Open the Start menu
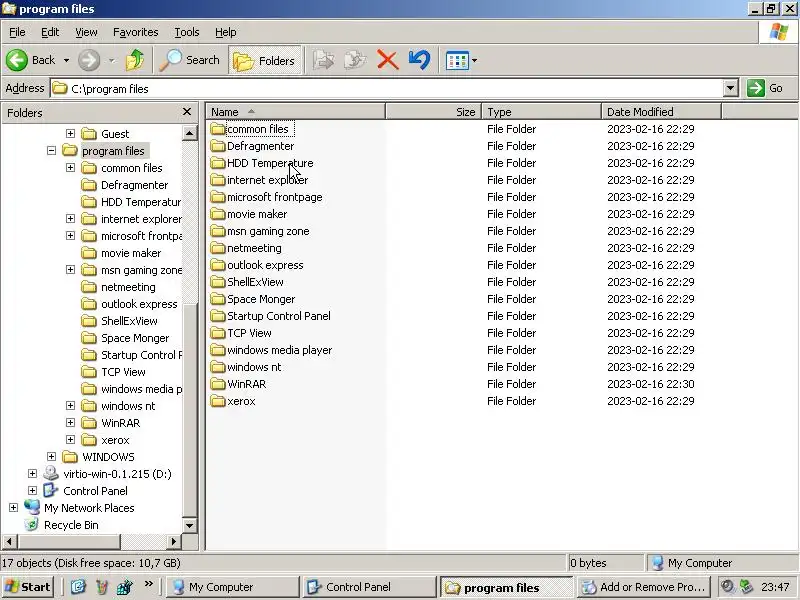Image resolution: width=800 pixels, height=600 pixels. pyautogui.click(x=28, y=587)
